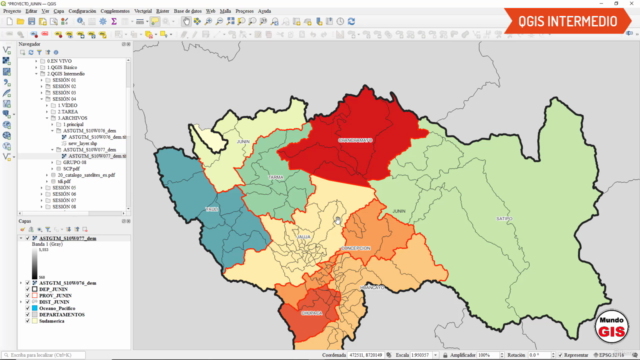Save the project with the floppy disk icon

31,21
